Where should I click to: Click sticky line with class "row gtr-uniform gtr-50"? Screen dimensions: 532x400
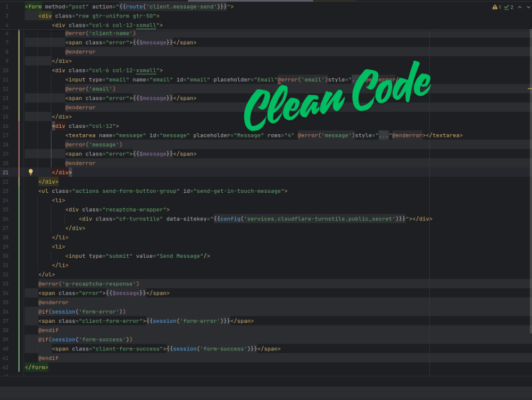point(99,16)
